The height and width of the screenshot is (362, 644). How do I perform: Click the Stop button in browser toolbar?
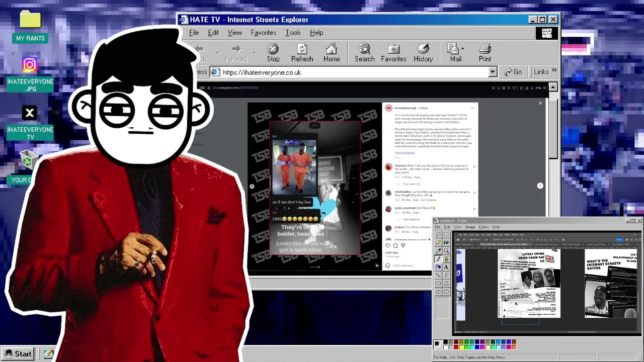pyautogui.click(x=273, y=53)
